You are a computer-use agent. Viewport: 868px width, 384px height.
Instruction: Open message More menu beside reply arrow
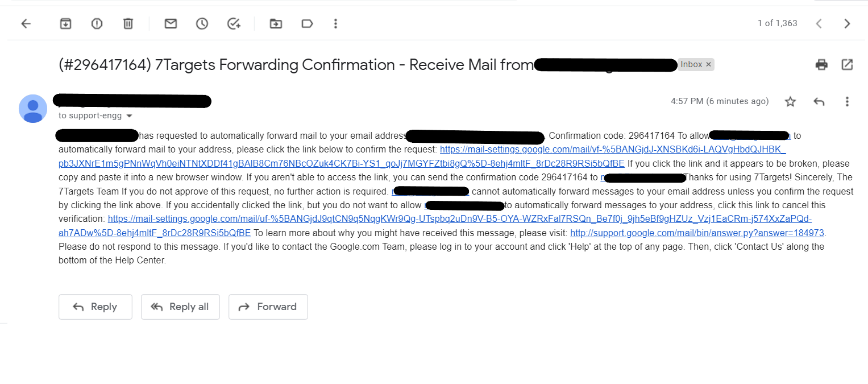(847, 102)
